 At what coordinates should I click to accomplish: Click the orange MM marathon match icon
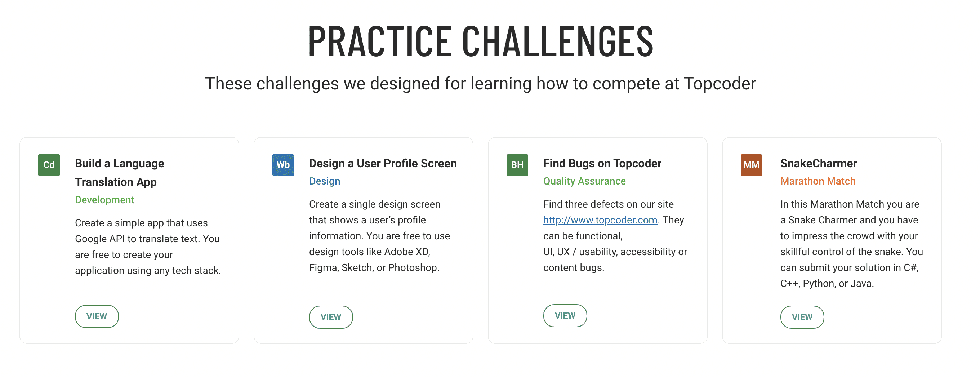[x=751, y=165]
